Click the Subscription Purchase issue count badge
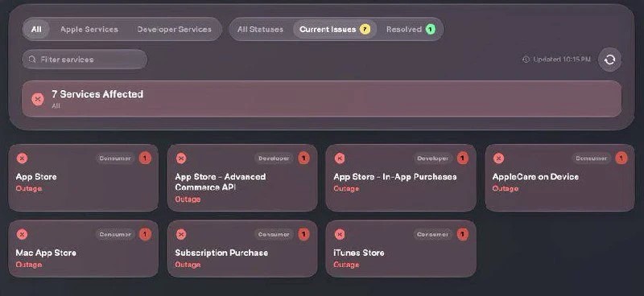The image size is (644, 296). coord(304,234)
